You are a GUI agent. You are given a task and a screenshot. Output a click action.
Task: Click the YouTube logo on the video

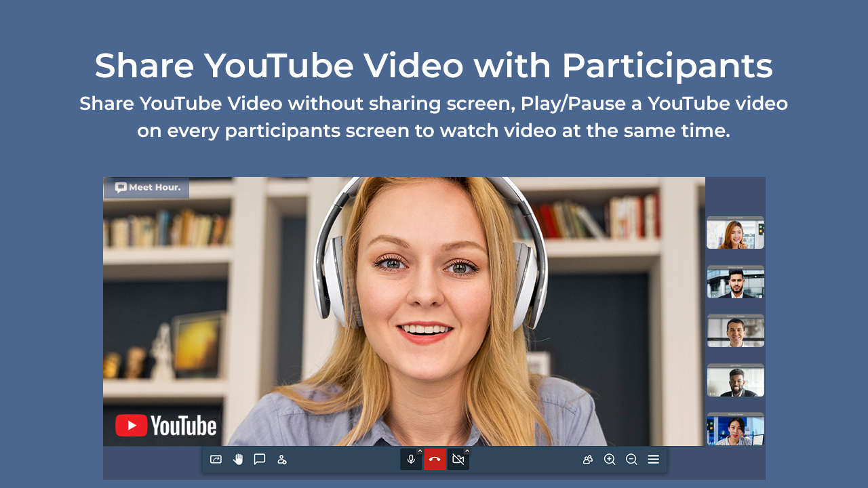[166, 426]
